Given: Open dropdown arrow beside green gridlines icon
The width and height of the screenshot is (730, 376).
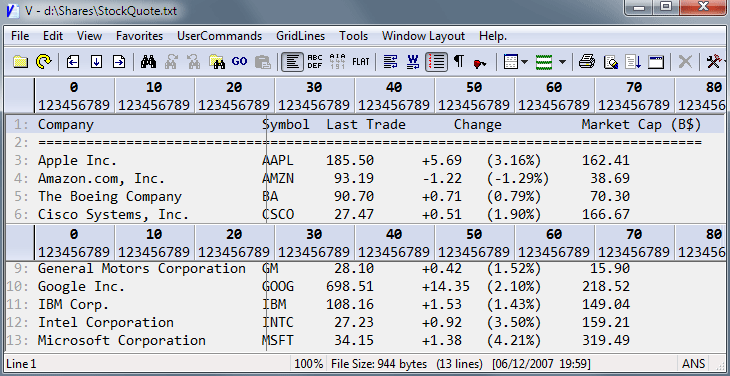Looking at the screenshot, I should [562, 62].
